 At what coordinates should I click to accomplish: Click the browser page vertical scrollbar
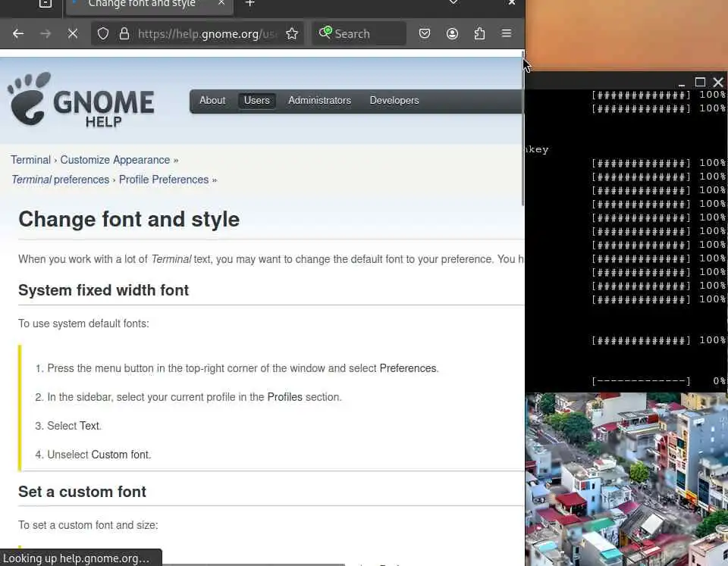click(522, 127)
